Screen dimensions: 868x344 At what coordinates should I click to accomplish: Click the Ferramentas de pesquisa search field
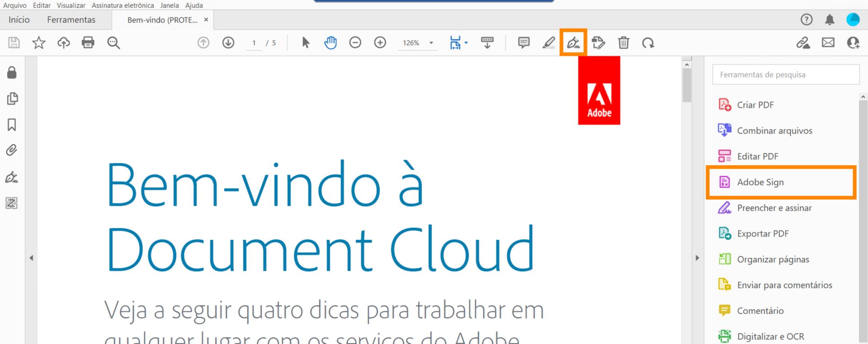pyautogui.click(x=786, y=74)
